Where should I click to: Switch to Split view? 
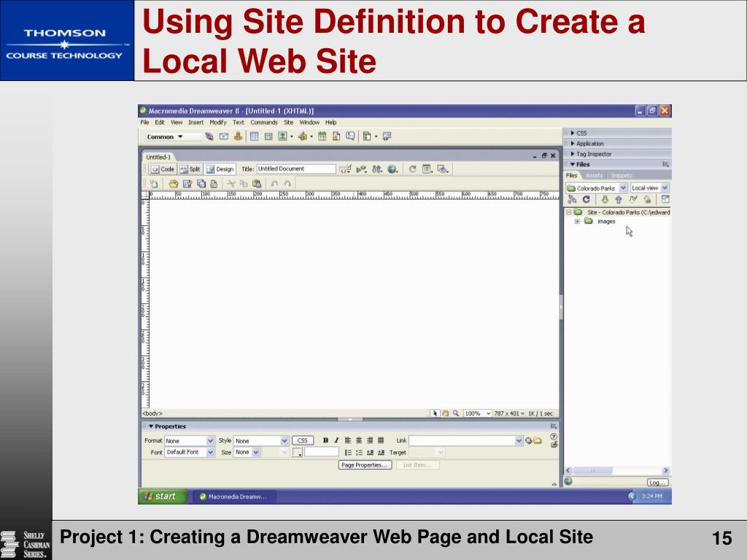pos(190,169)
